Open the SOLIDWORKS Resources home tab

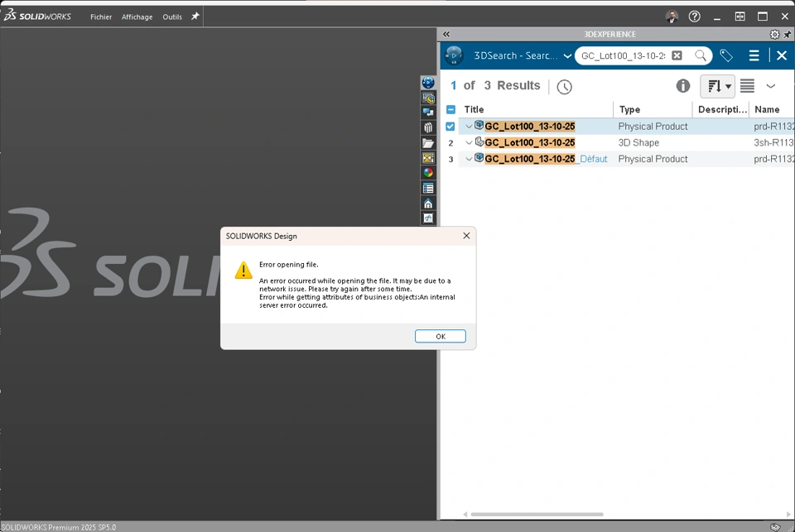(428, 204)
